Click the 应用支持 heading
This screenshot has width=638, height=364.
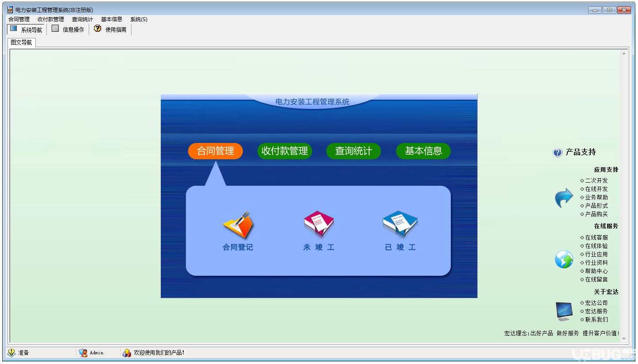point(606,169)
